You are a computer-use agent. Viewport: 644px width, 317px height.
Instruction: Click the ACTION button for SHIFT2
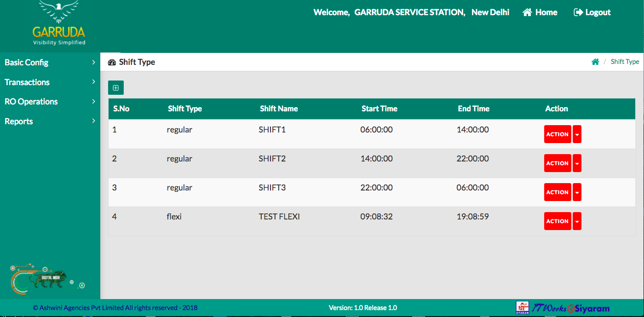pyautogui.click(x=558, y=163)
